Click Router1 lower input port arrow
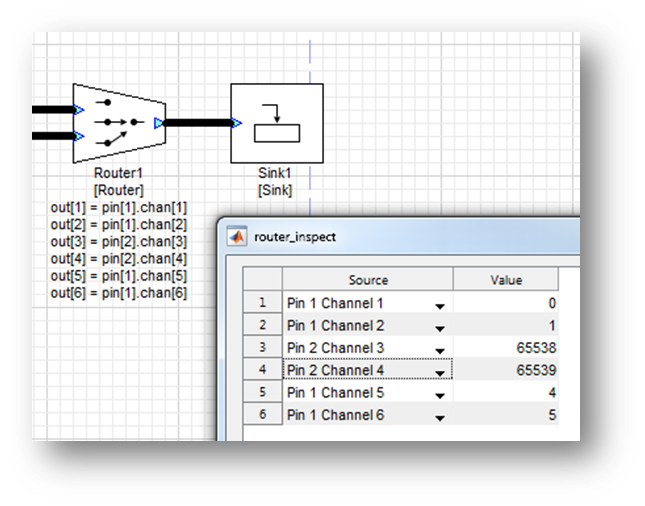Viewport: 645px width, 506px height. (79, 136)
